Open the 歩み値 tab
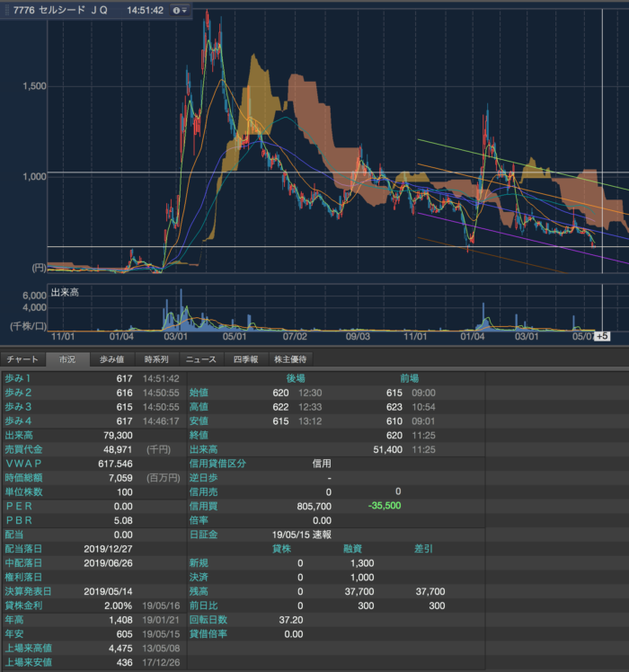 (x=112, y=359)
